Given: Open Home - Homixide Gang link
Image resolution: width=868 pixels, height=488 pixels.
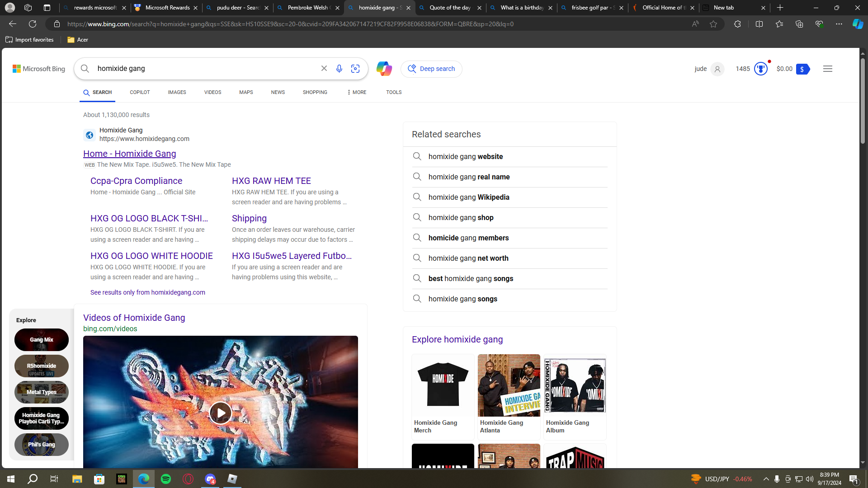Looking at the screenshot, I should point(129,154).
